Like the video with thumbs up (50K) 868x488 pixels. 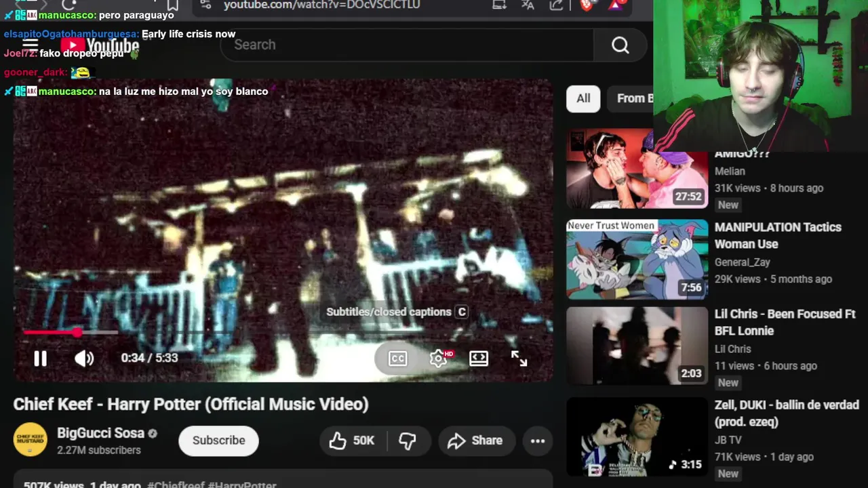[352, 441]
